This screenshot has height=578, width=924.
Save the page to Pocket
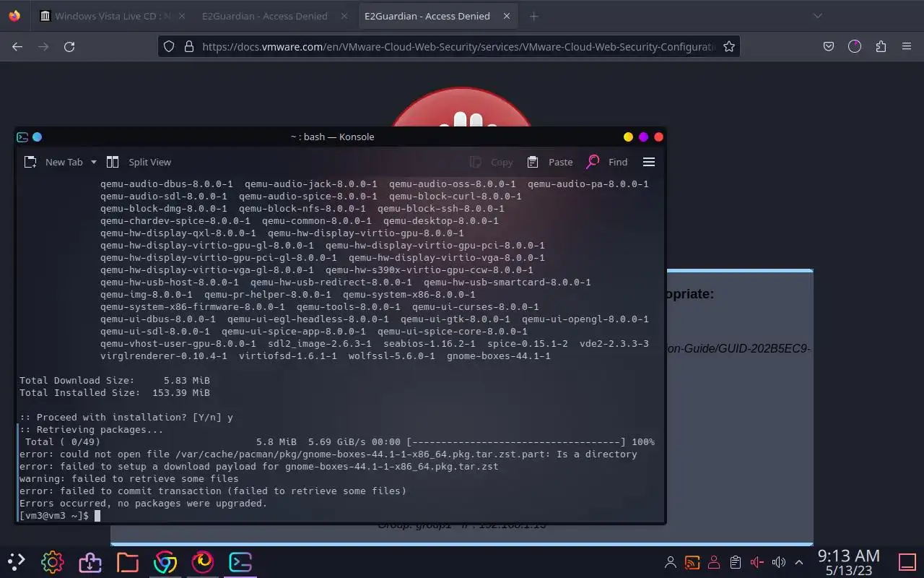point(829,46)
